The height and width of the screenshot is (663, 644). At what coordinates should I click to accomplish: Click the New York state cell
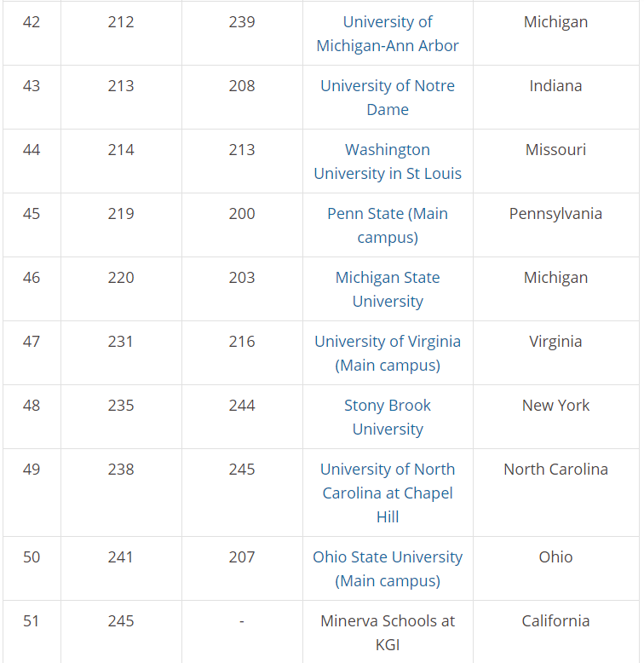click(x=555, y=417)
